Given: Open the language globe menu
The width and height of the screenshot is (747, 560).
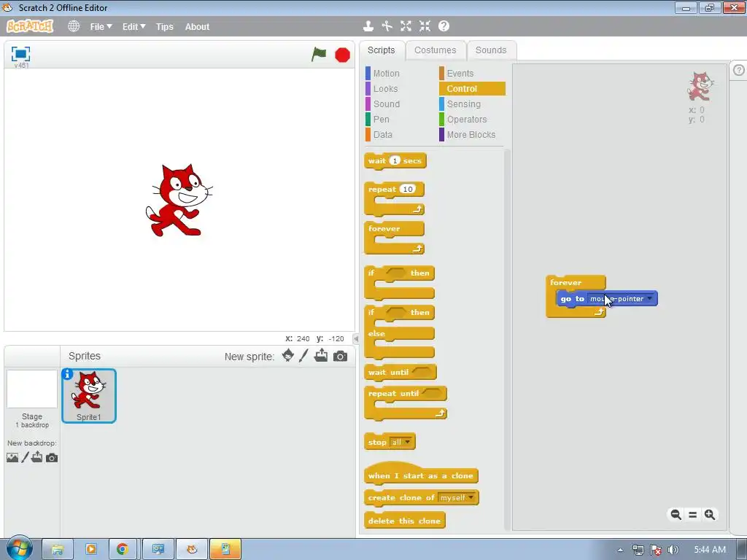Looking at the screenshot, I should [x=74, y=26].
